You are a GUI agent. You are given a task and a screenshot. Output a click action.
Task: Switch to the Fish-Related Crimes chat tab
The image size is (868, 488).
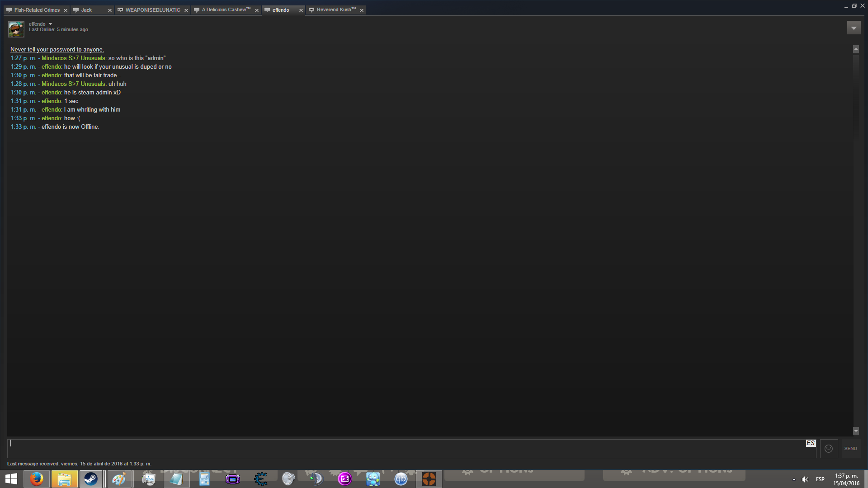37,10
